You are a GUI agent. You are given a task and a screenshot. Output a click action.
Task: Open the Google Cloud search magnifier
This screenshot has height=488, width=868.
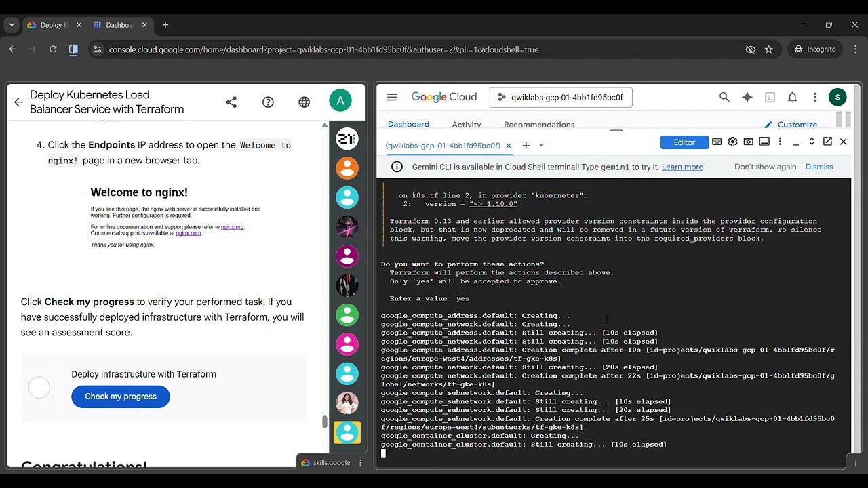click(724, 98)
